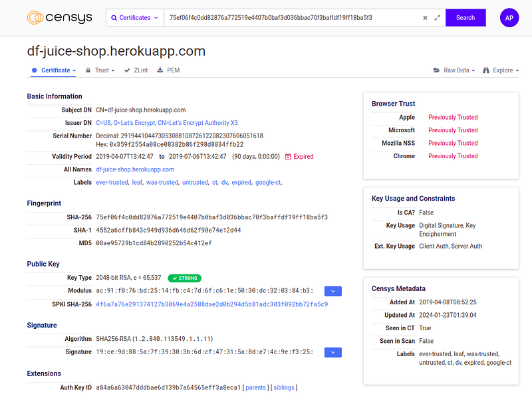Select the serial number hex value
The height and width of the screenshot is (394, 532).
[176, 144]
